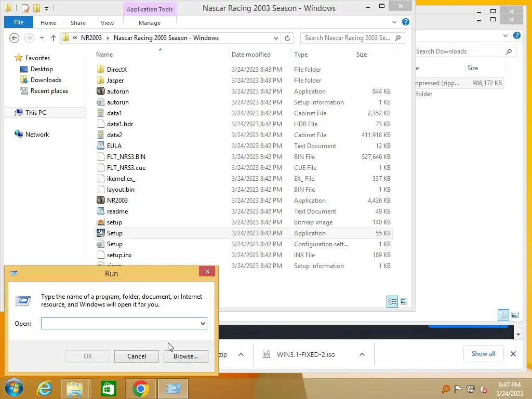Open the Run dialog Open combo dropdown arrow
Screen dimensions: 532x399
click(203, 323)
